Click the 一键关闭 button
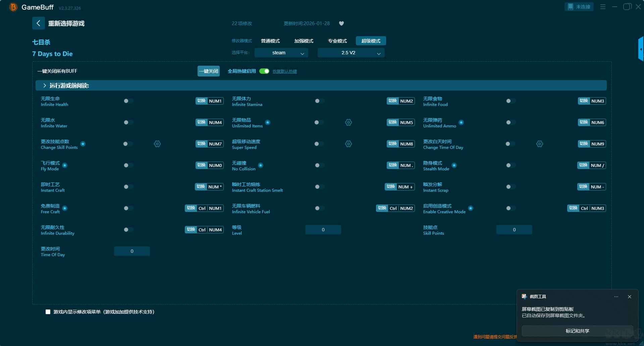This screenshot has height=346, width=644. [x=208, y=71]
